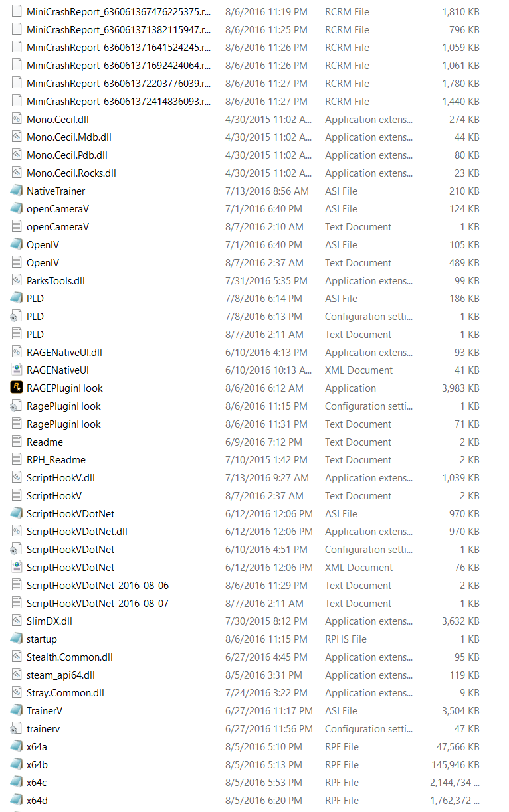The width and height of the screenshot is (509, 812).
Task: Click the size value '145,946 KB'
Action: click(x=455, y=765)
